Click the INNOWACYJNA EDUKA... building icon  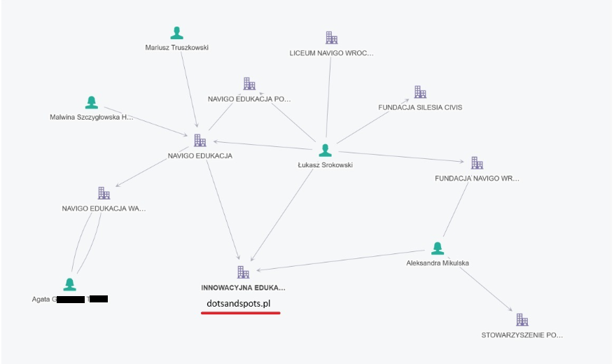coord(243,272)
